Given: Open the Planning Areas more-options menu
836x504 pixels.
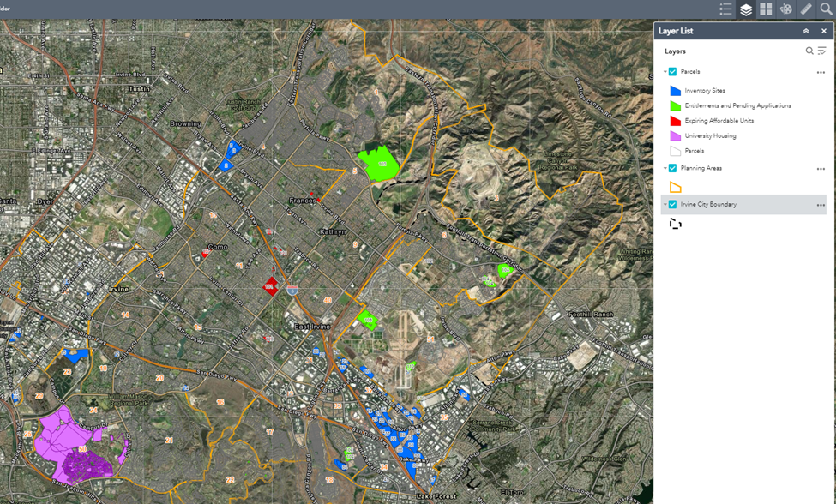Looking at the screenshot, I should point(821,169).
